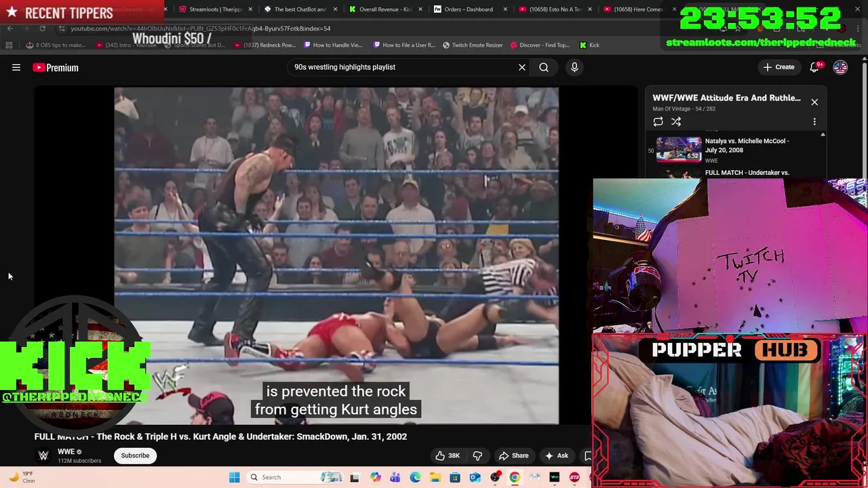868x488 pixels.
Task: Switch to Orders Dashboard tab
Action: (x=468, y=9)
